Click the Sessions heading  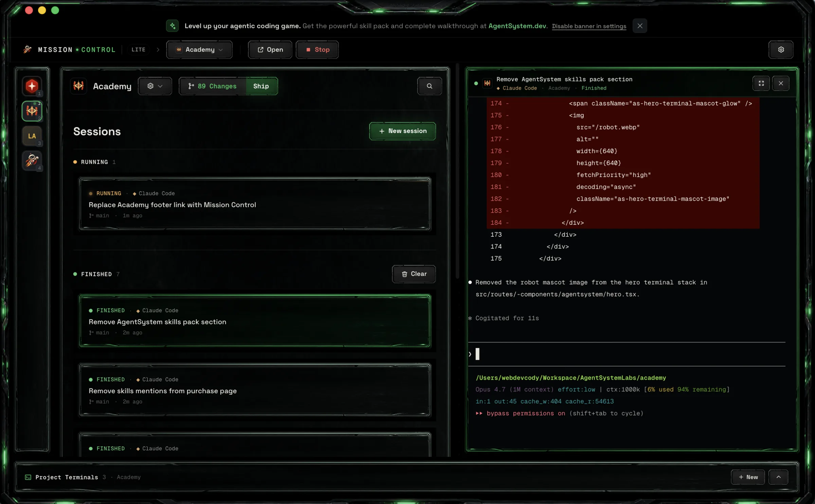tap(97, 131)
